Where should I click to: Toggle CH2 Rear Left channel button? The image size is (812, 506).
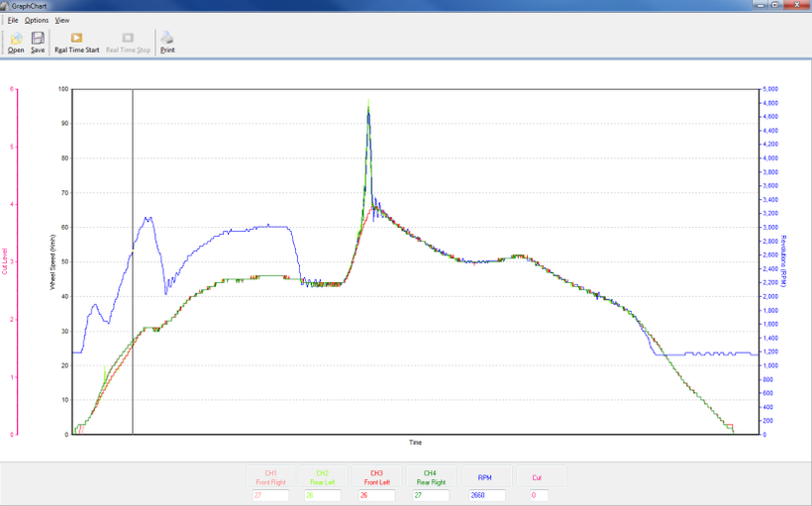coord(323,477)
